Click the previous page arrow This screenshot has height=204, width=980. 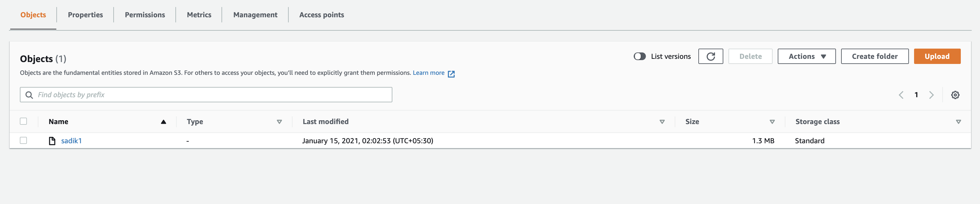901,95
